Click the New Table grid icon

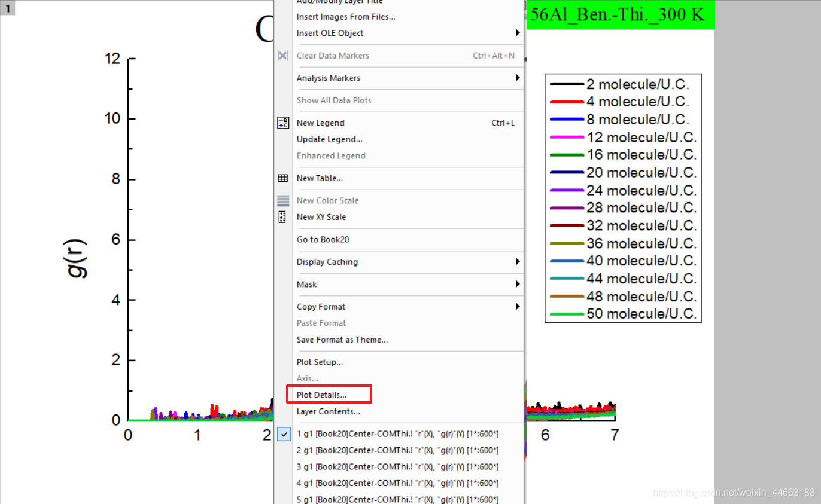tap(283, 178)
